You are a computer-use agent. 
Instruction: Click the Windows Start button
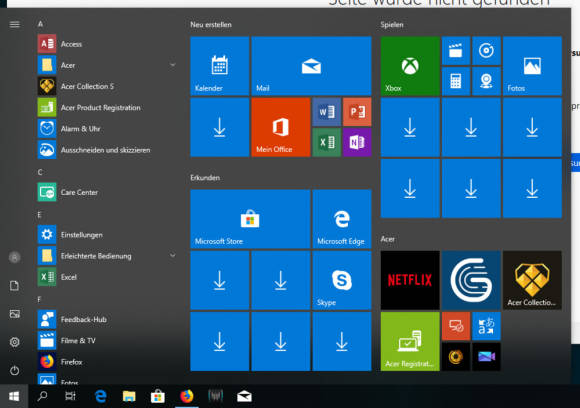14,396
